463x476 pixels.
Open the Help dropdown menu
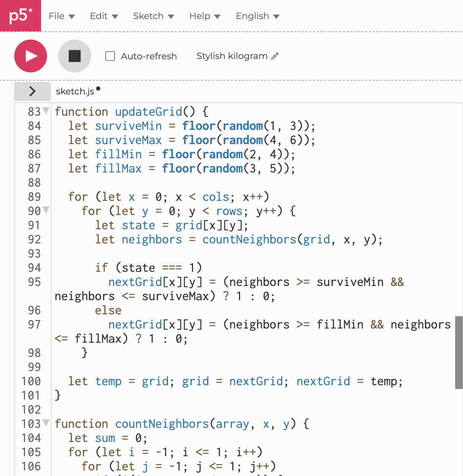pos(205,16)
